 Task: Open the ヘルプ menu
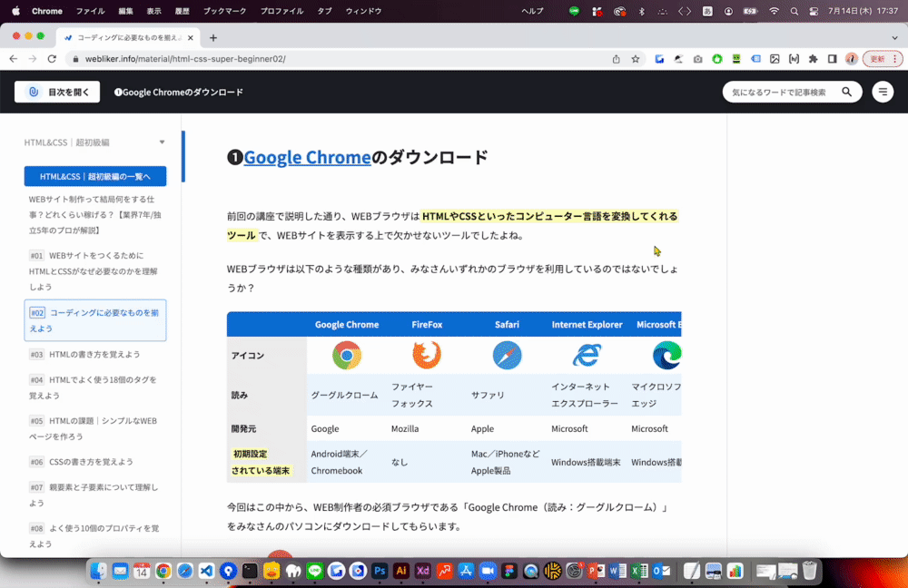click(532, 11)
